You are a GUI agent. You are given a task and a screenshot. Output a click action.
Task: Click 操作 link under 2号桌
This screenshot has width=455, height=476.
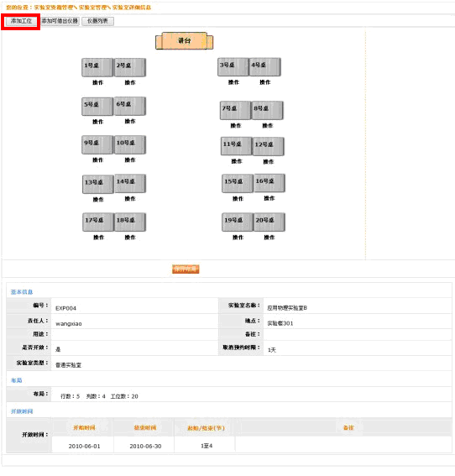(130, 82)
